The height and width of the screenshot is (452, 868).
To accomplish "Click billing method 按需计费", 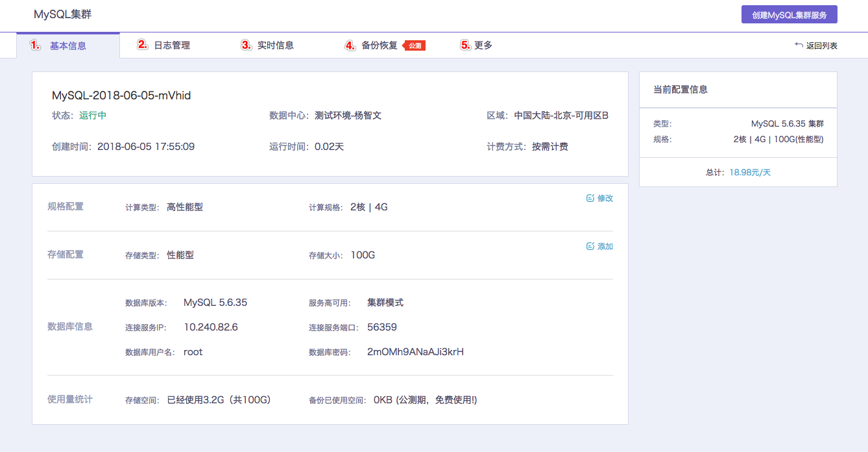I will click(550, 147).
